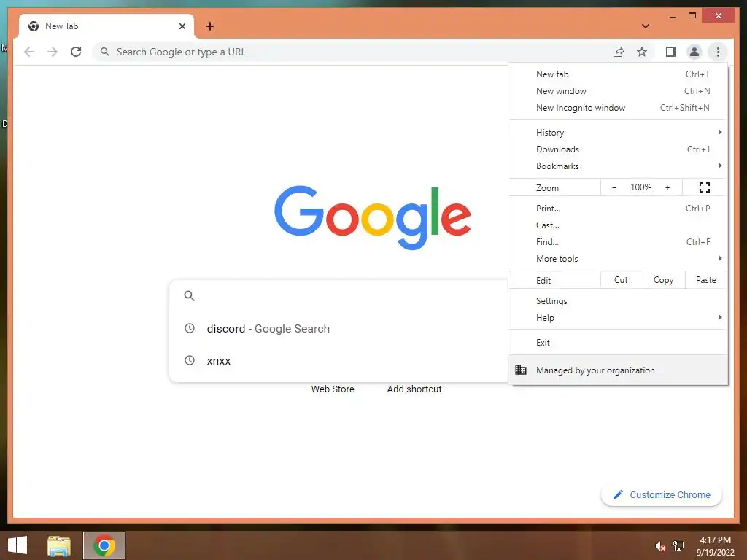Click the Cut button in Edit row

click(x=622, y=280)
